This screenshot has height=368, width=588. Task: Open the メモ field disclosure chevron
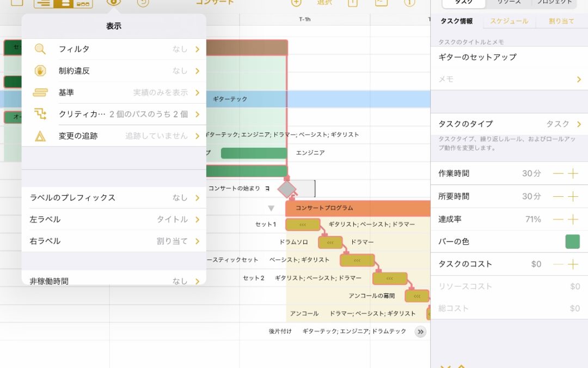[578, 79]
